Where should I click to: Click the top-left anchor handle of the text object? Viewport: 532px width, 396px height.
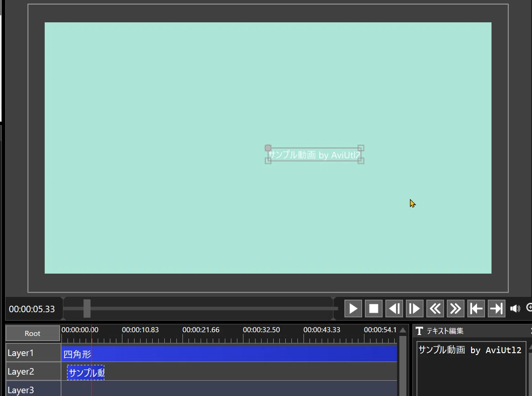268,148
